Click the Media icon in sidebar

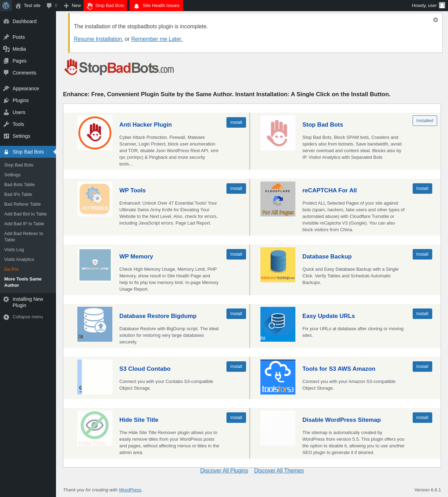[6, 49]
